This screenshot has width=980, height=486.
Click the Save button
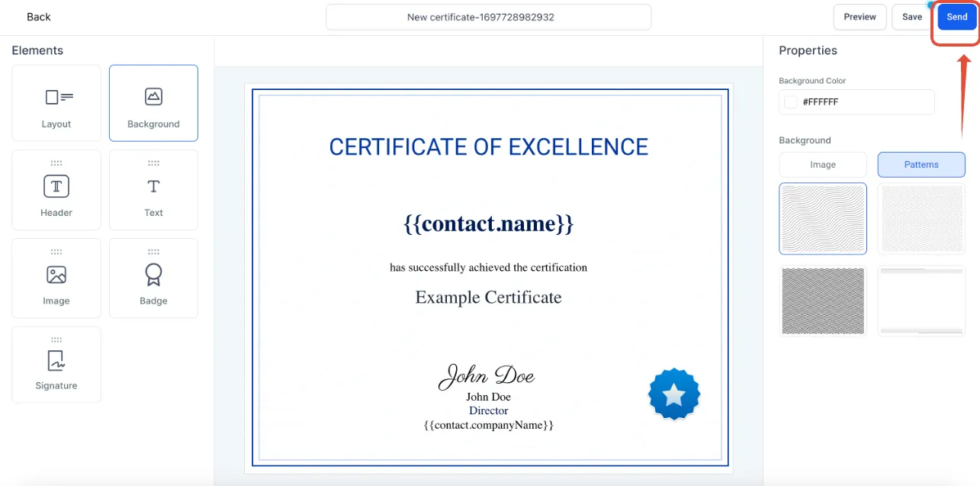coord(912,17)
